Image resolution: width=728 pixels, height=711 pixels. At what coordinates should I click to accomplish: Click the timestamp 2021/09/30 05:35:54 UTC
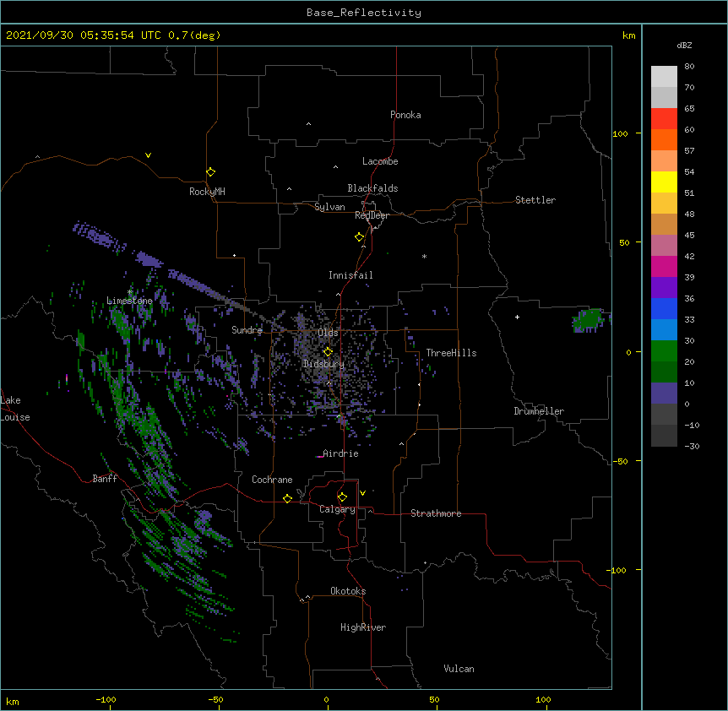[84, 35]
